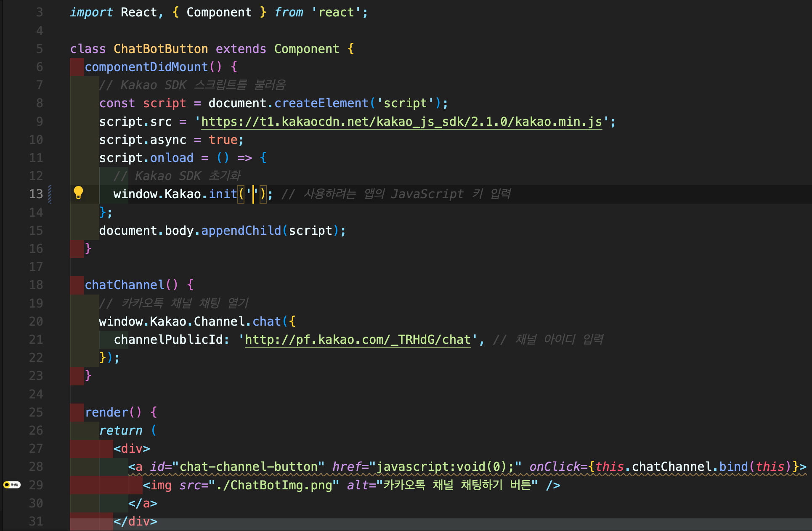The image size is (812, 531).
Task: Click the createElement function call
Action: click(x=321, y=103)
